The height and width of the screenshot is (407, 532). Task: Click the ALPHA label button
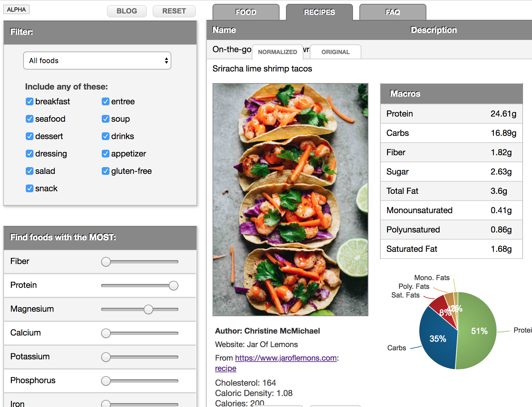coord(16,9)
